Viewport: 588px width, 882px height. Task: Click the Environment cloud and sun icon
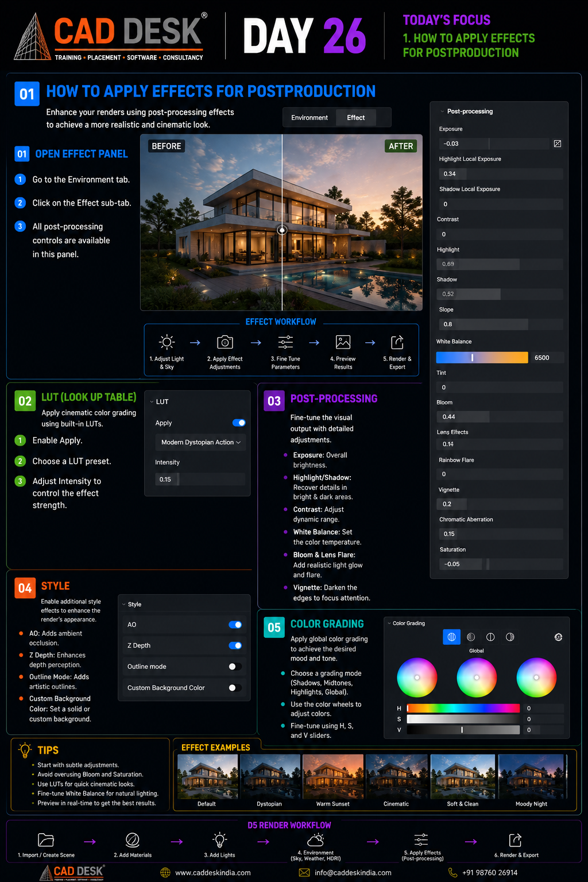tap(315, 840)
